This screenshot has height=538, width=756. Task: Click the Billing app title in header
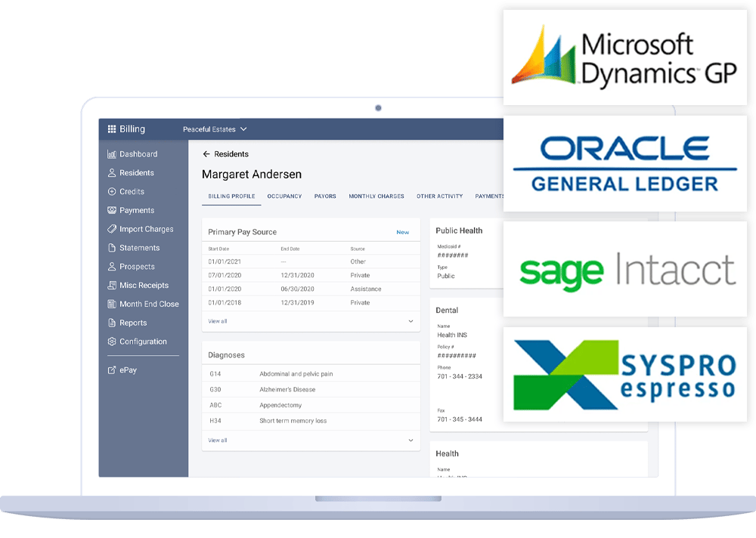point(132,129)
